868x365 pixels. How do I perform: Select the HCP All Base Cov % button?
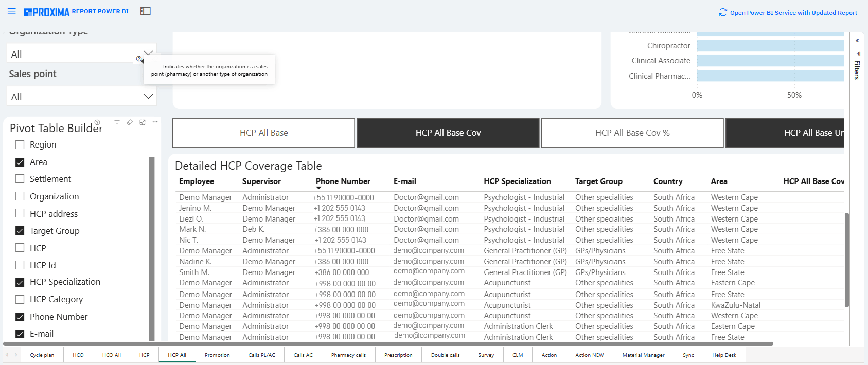[x=632, y=133]
